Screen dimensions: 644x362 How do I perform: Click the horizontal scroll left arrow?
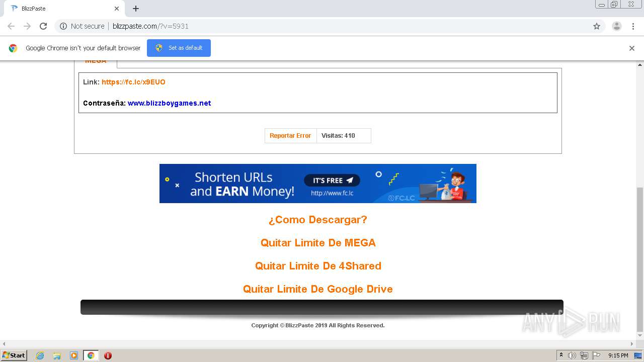pos(4,344)
